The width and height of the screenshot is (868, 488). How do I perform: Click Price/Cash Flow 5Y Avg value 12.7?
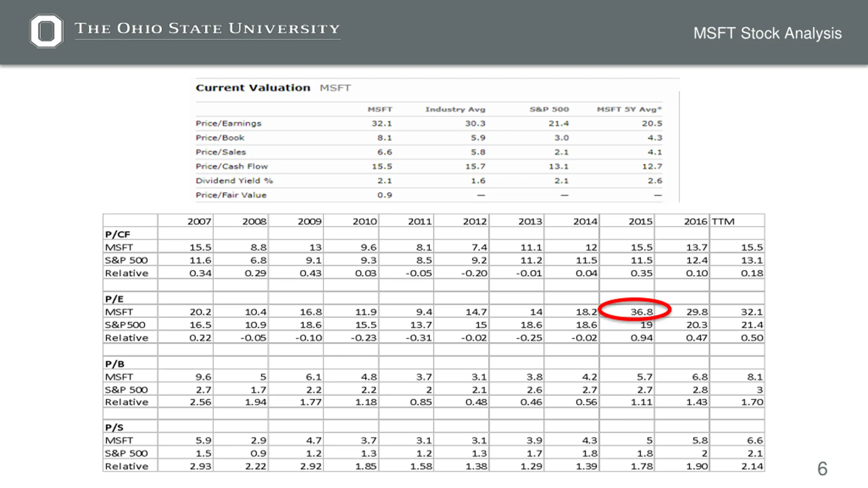click(x=652, y=166)
